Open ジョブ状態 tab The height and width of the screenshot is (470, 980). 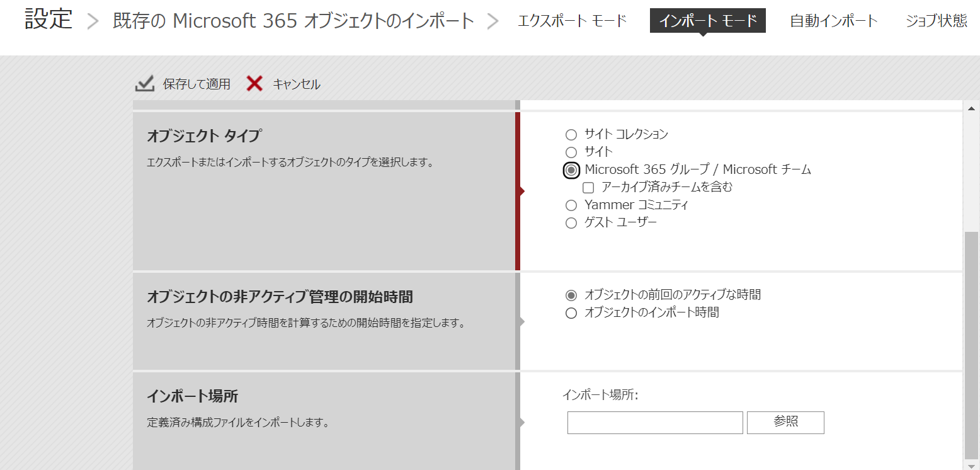click(937, 21)
